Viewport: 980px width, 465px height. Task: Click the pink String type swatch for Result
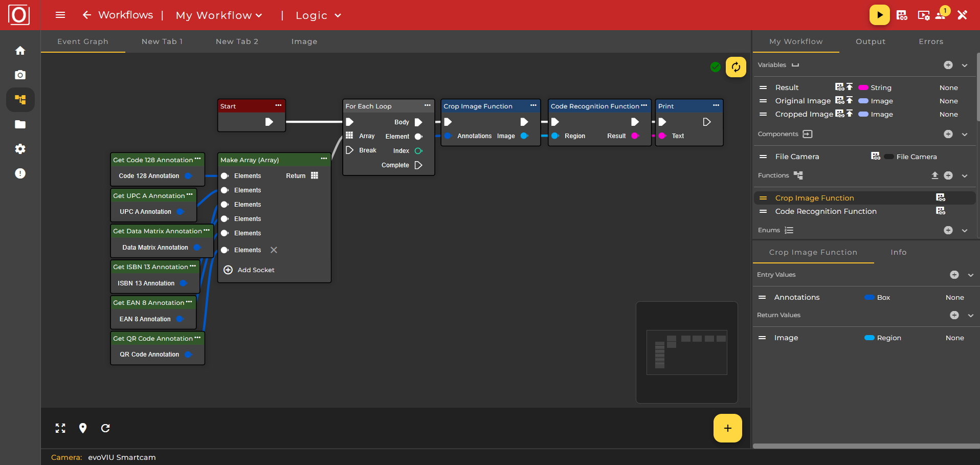point(863,87)
